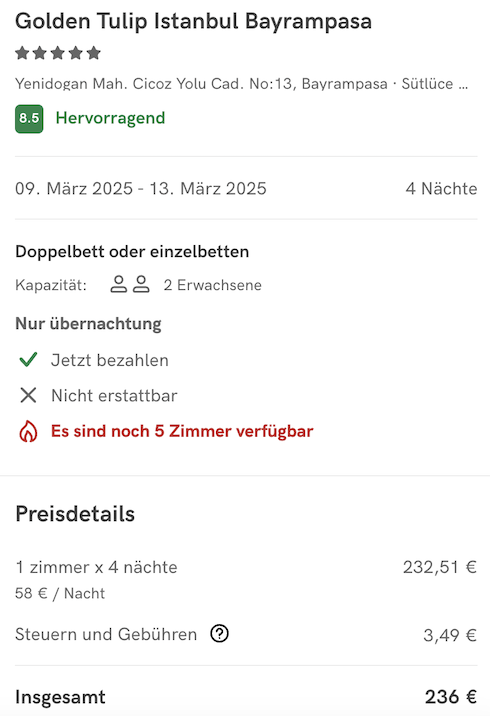Click the help icon beside Steuern und Gebühren
This screenshot has width=490, height=716.
pyautogui.click(x=219, y=634)
